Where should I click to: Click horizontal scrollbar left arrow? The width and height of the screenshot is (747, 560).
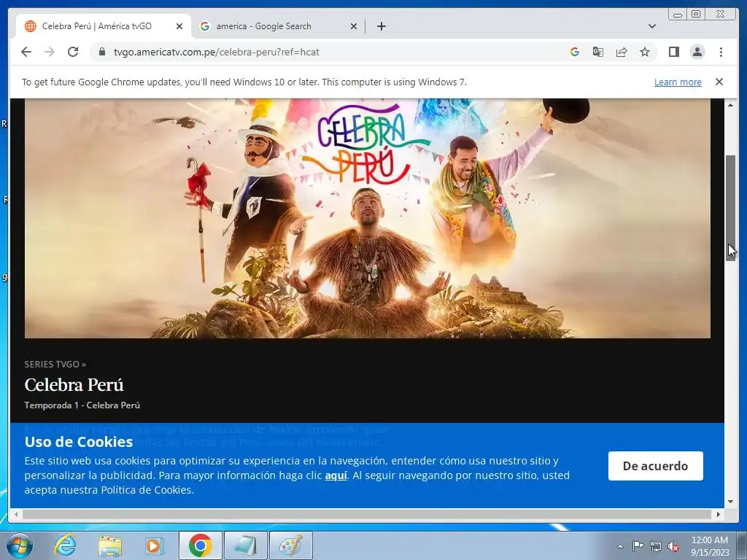tap(16, 514)
